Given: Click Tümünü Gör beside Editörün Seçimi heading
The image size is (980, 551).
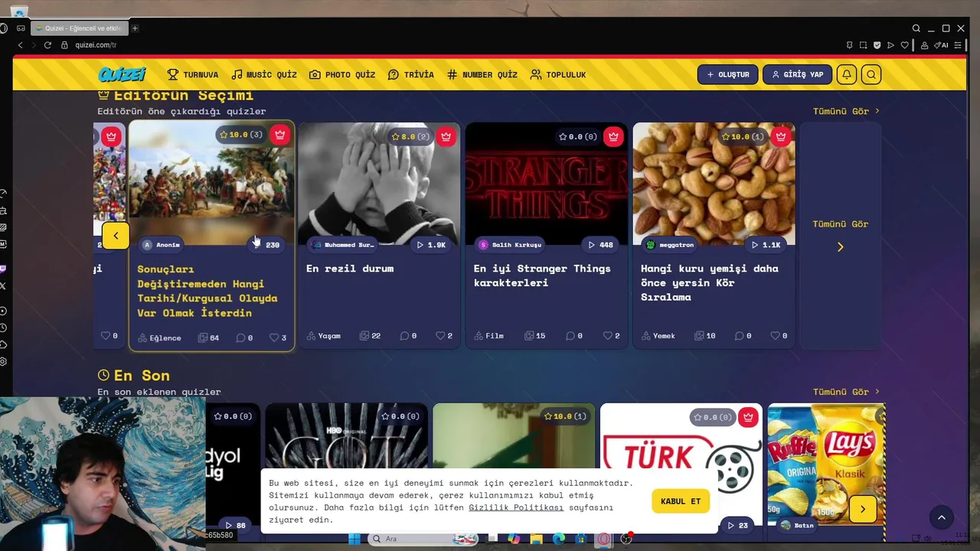Looking at the screenshot, I should [x=846, y=111].
